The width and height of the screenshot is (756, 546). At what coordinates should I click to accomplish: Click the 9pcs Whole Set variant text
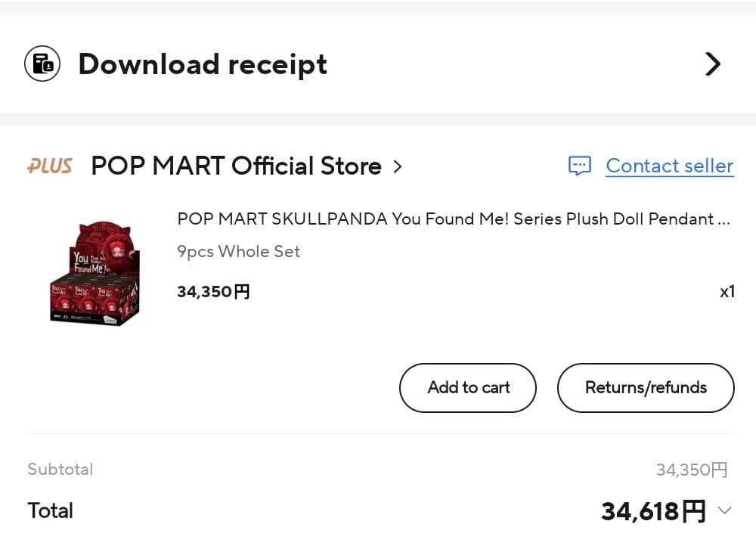[x=238, y=252]
